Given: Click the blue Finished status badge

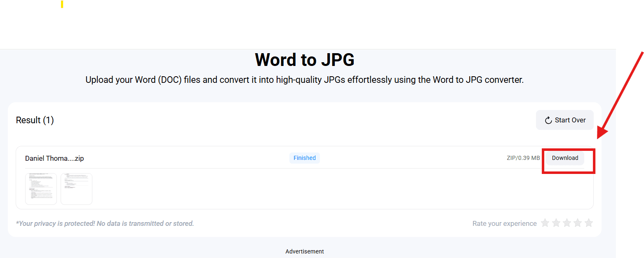Looking at the screenshot, I should pos(304,158).
